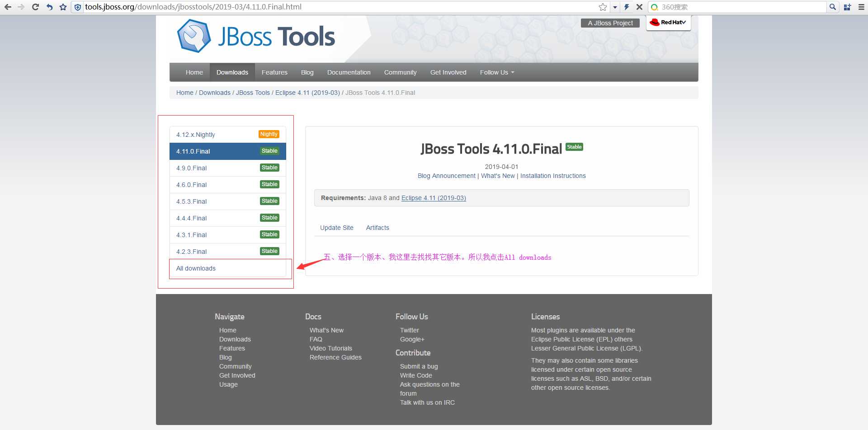This screenshot has width=868, height=430.
Task: Click the browser back arrow
Action: [x=8, y=7]
